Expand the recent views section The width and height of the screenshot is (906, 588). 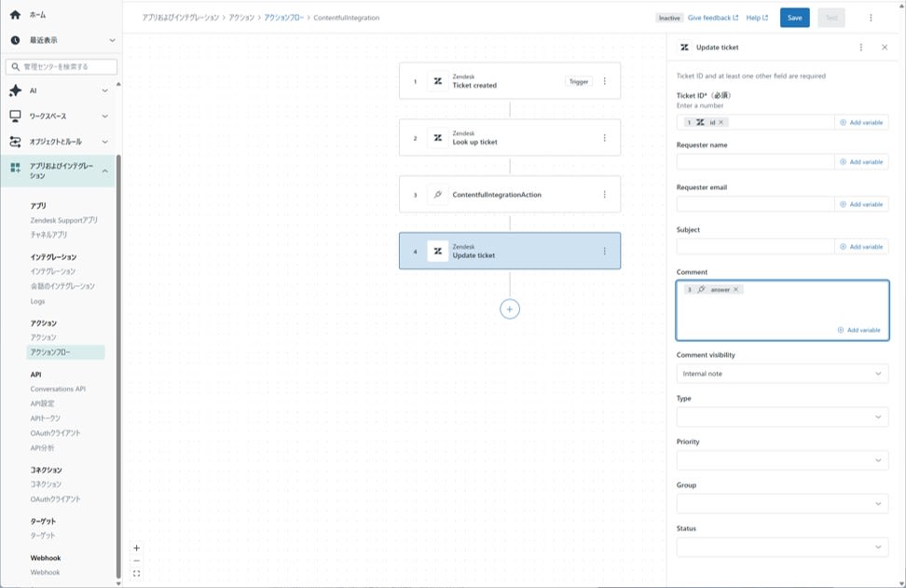[x=112, y=40]
